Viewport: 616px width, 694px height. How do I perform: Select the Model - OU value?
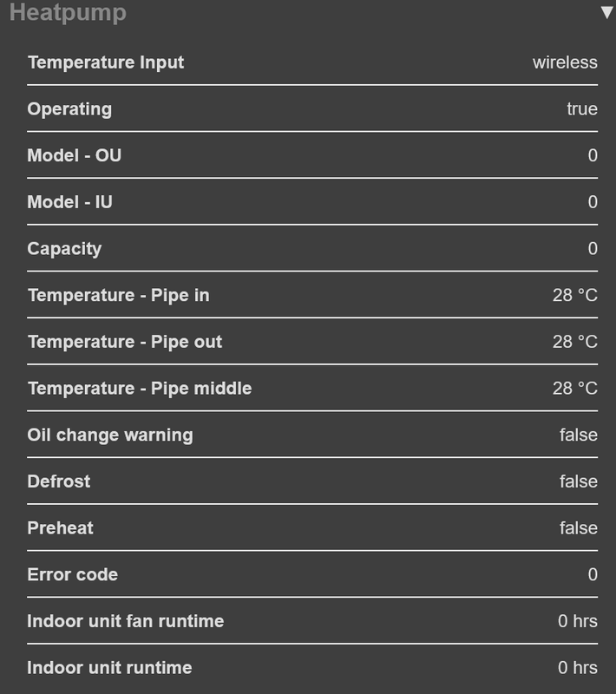592,156
